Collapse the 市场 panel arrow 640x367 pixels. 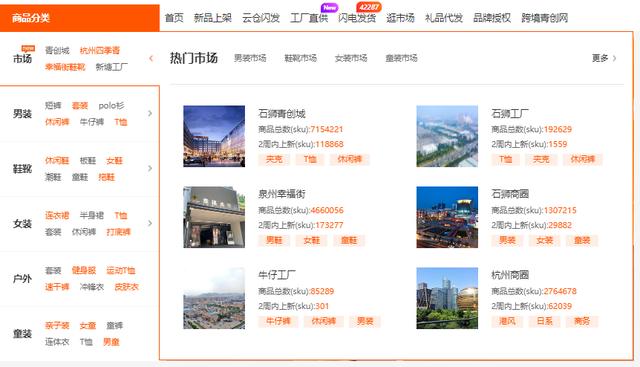click(151, 58)
